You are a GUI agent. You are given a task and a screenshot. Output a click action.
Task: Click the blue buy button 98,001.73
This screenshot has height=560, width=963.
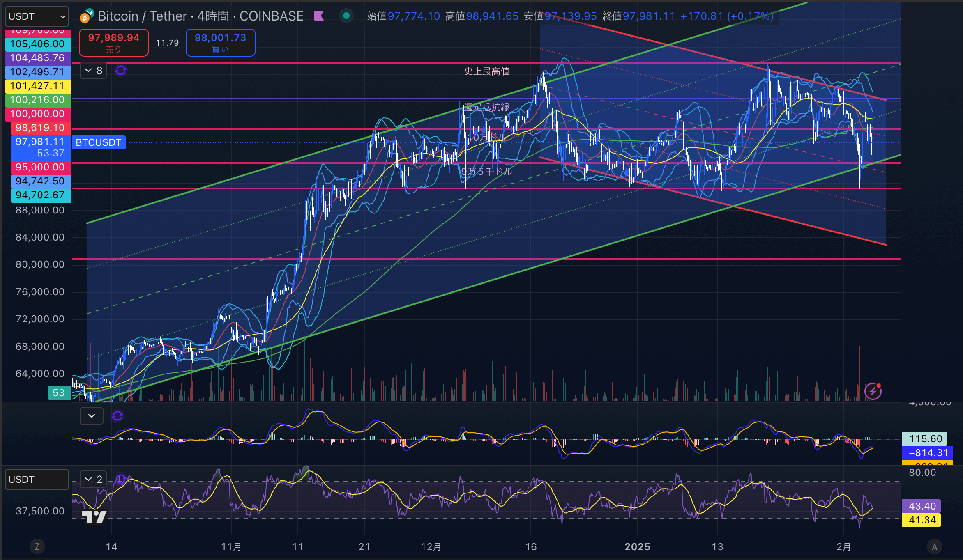point(221,43)
